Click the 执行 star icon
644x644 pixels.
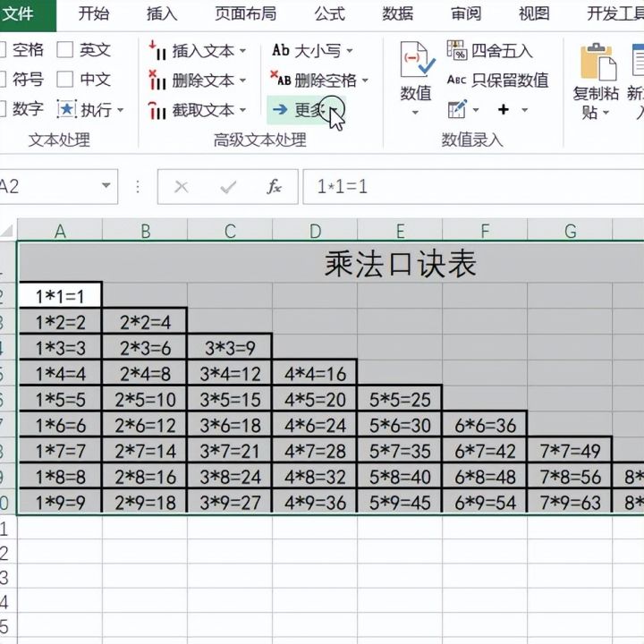tap(66, 109)
